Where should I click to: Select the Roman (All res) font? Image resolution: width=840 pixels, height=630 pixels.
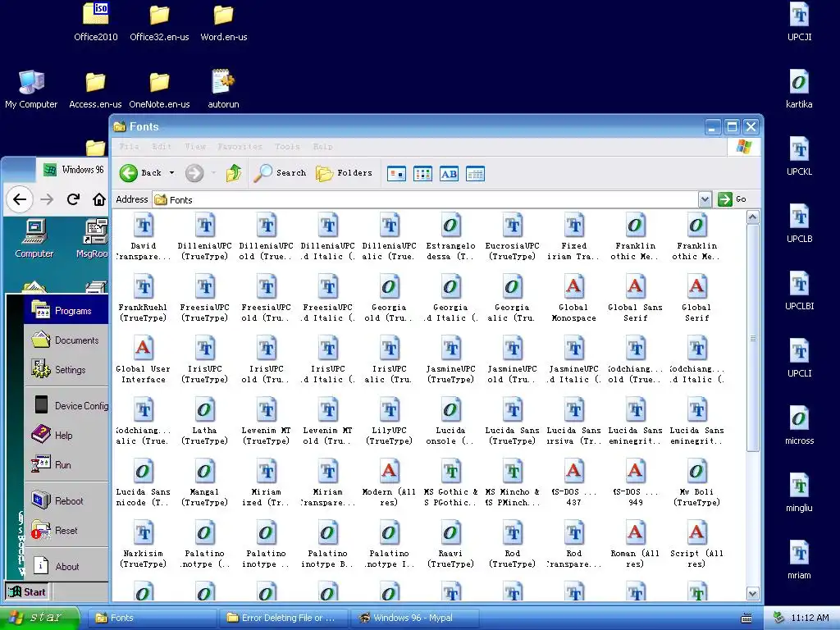(636, 545)
